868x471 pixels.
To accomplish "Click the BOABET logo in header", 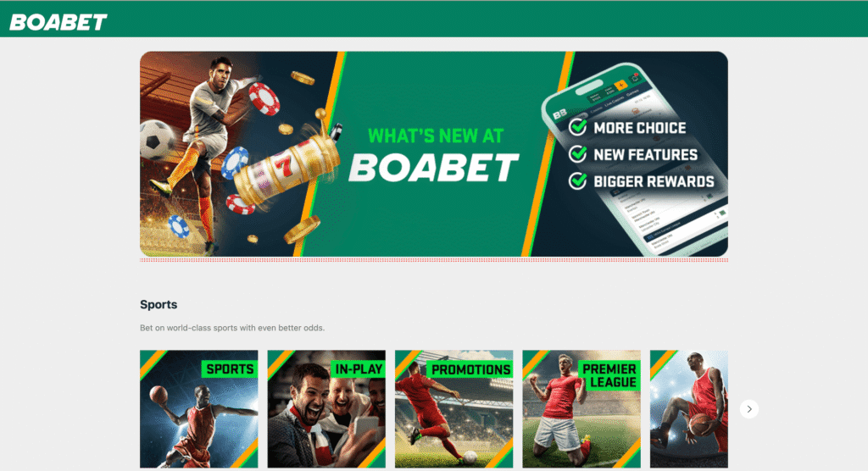I will point(58,22).
